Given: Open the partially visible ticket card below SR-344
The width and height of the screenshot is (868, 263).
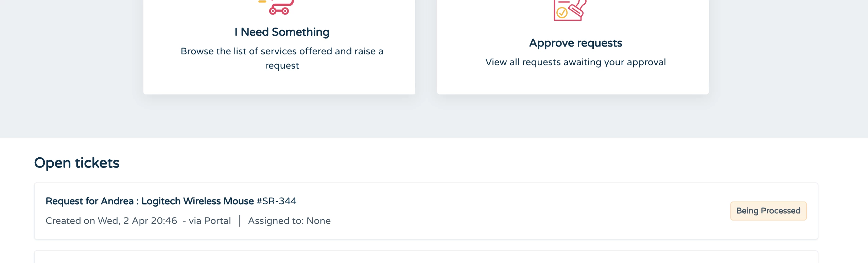Looking at the screenshot, I should [426, 257].
